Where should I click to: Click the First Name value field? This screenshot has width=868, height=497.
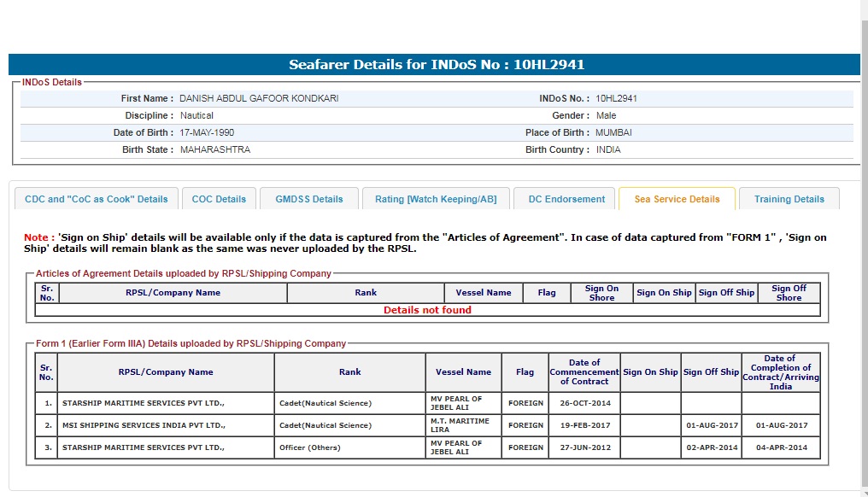click(259, 98)
